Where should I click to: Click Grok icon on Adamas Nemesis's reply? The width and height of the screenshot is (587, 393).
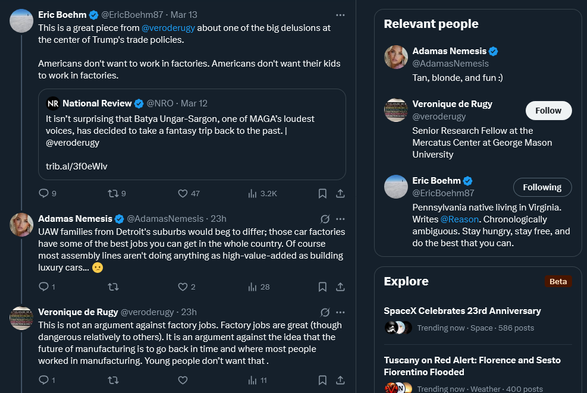pyautogui.click(x=325, y=219)
